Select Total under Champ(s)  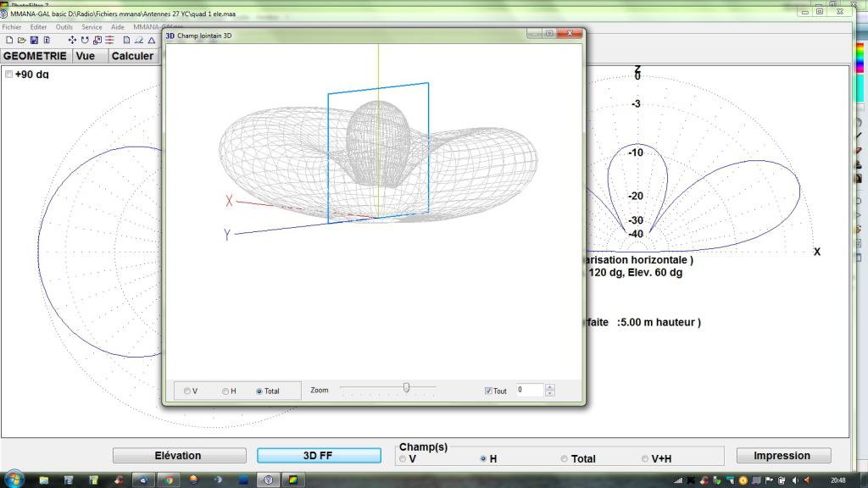pyautogui.click(x=564, y=458)
